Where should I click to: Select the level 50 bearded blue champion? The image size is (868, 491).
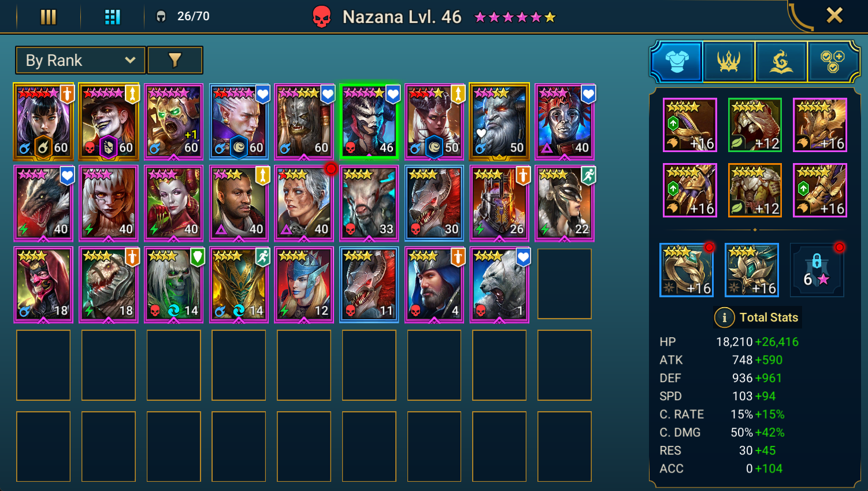point(500,121)
